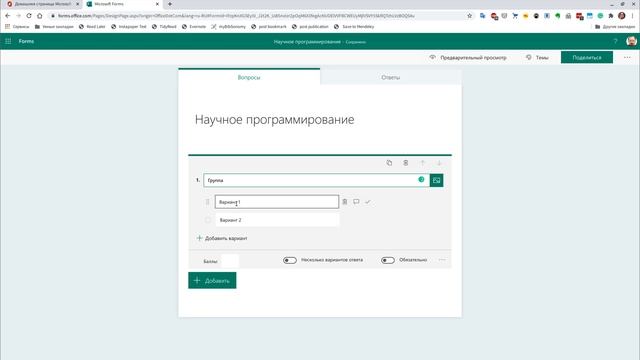
Task: Open the Forms app launcher grid
Action: pyautogui.click(x=8, y=41)
